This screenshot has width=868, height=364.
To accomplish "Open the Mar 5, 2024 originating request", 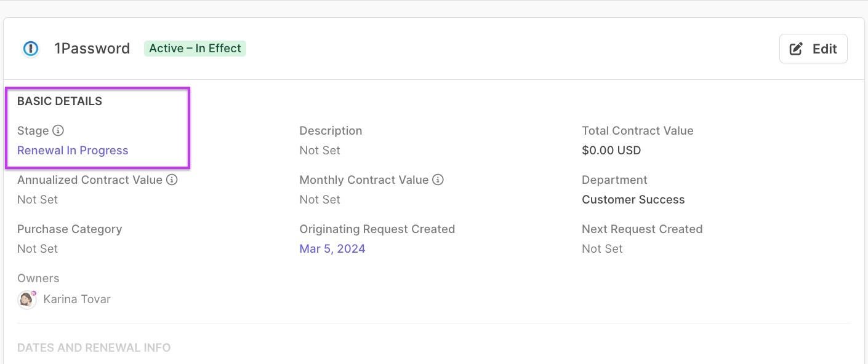I will [332, 249].
